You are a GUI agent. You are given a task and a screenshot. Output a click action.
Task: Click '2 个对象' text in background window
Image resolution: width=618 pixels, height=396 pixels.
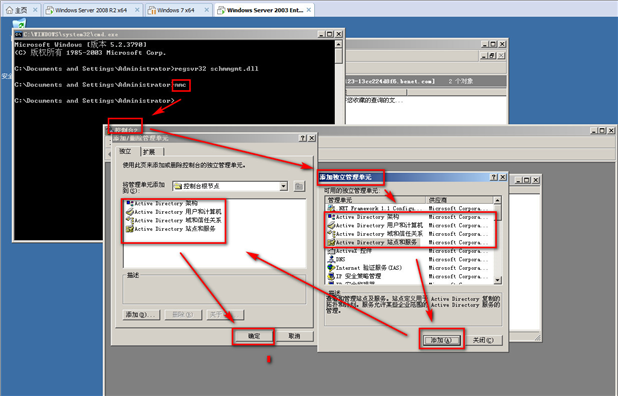point(460,81)
